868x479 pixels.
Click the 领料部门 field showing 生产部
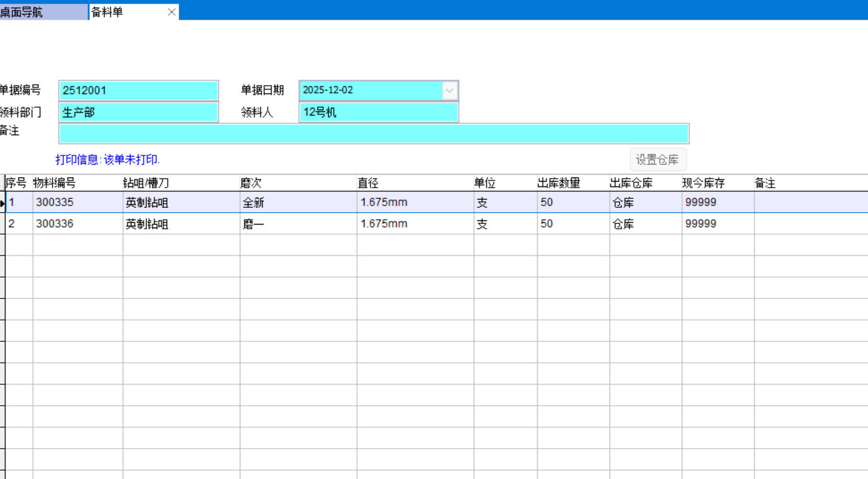[x=139, y=112]
